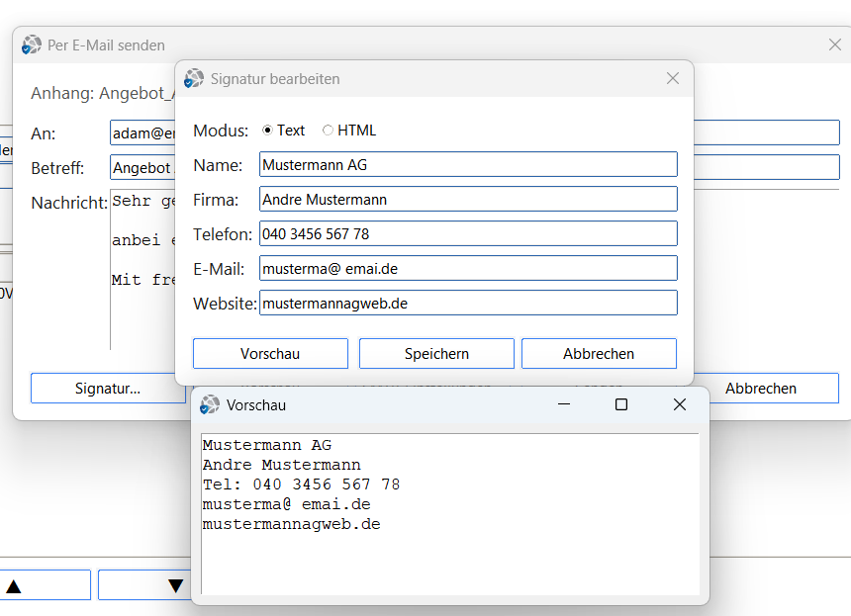The height and width of the screenshot is (616, 851).
Task: Click the Signatur bearbeiten app icon
Action: coord(194,79)
